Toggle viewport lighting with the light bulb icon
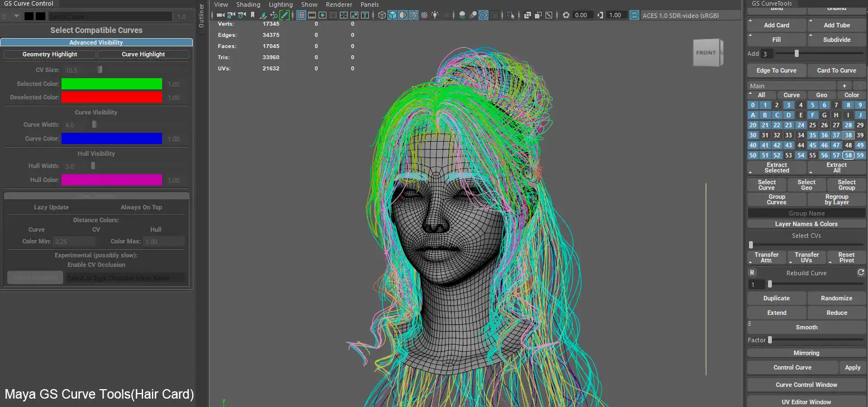Screen dimensions: 868x407 [x=435, y=15]
